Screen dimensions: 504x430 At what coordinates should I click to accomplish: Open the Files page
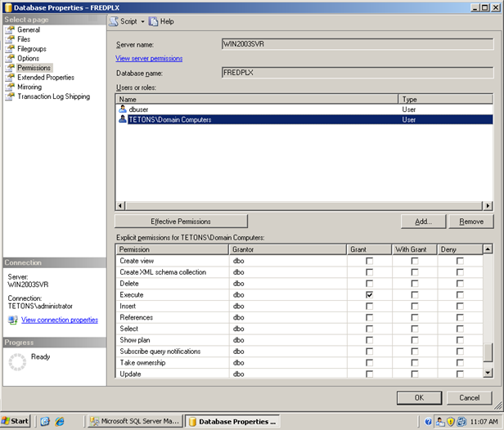pos(24,39)
